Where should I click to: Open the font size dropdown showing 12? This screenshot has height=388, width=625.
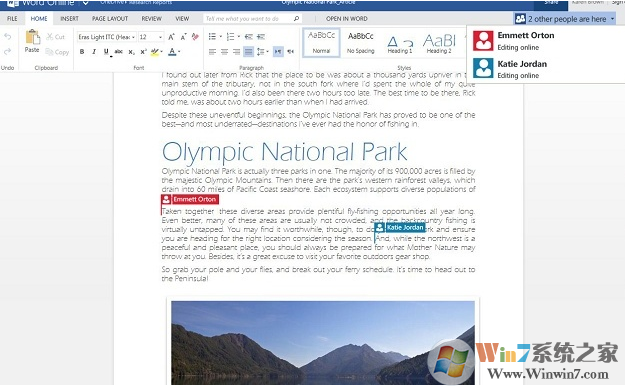point(160,37)
